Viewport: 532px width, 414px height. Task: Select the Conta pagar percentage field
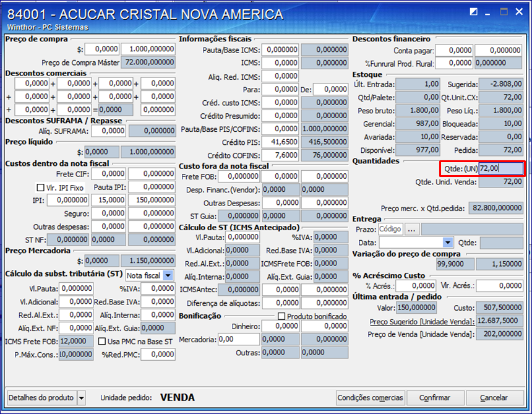454,50
